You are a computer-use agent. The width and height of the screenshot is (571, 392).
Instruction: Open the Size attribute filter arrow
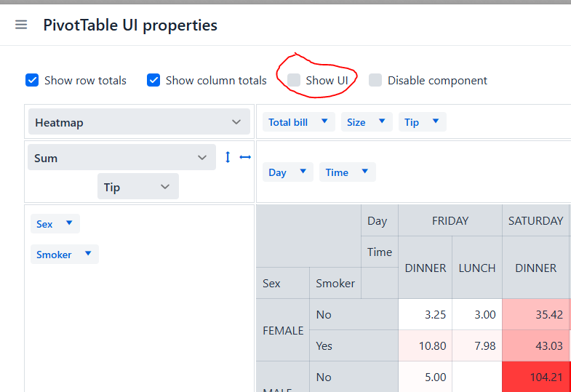(381, 121)
